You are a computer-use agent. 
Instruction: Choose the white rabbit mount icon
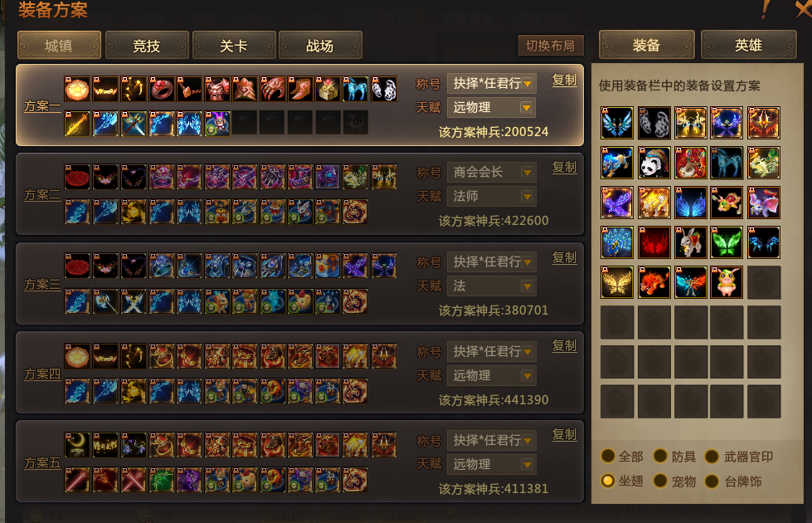tap(690, 242)
